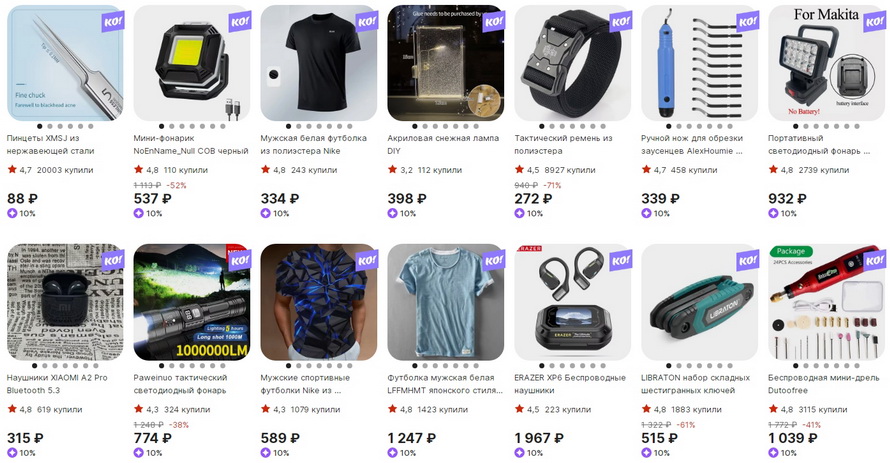Open the black Nike T-shirt product image
Viewport: 890px width, 463px height.
click(318, 63)
